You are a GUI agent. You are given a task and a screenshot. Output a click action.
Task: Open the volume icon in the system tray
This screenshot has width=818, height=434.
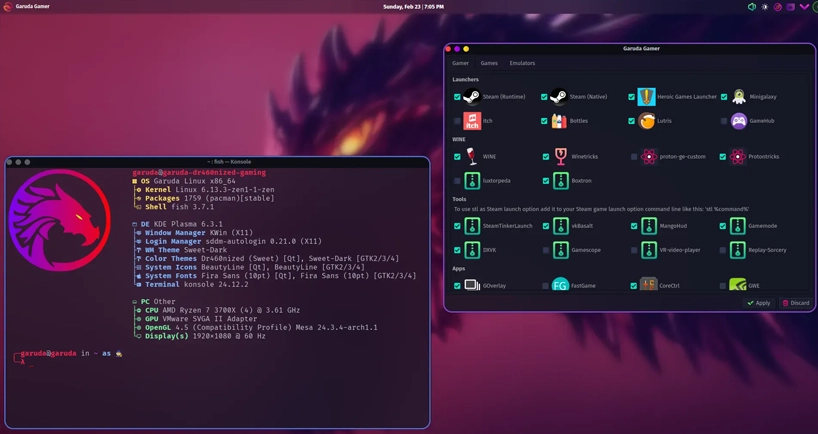pyautogui.click(x=752, y=7)
